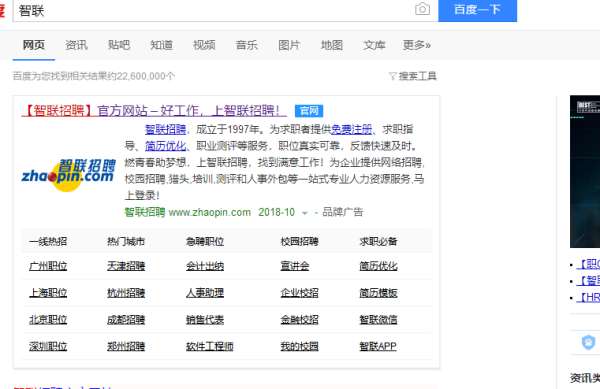Open the 贴吧 tab

pyautogui.click(x=119, y=45)
